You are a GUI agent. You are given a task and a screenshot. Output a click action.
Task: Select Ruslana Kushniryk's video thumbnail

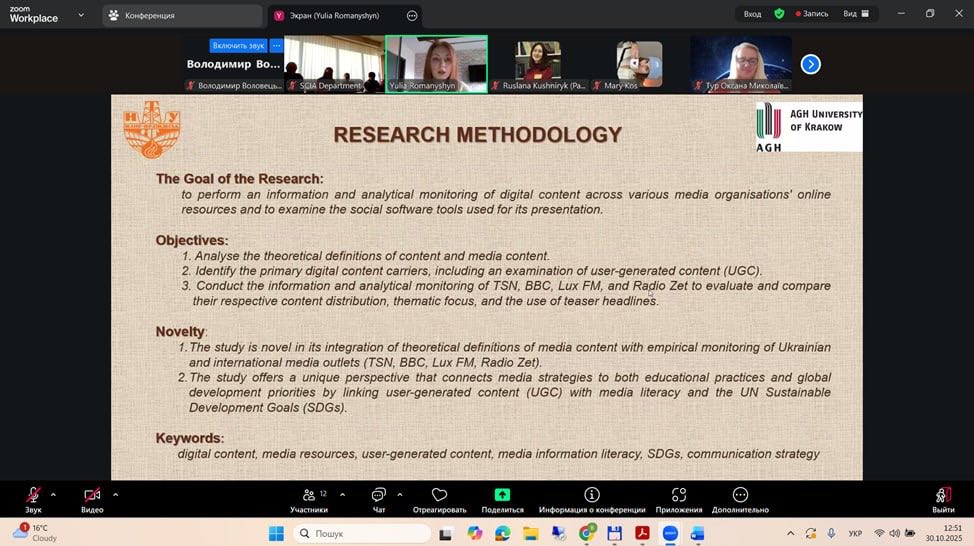click(538, 64)
